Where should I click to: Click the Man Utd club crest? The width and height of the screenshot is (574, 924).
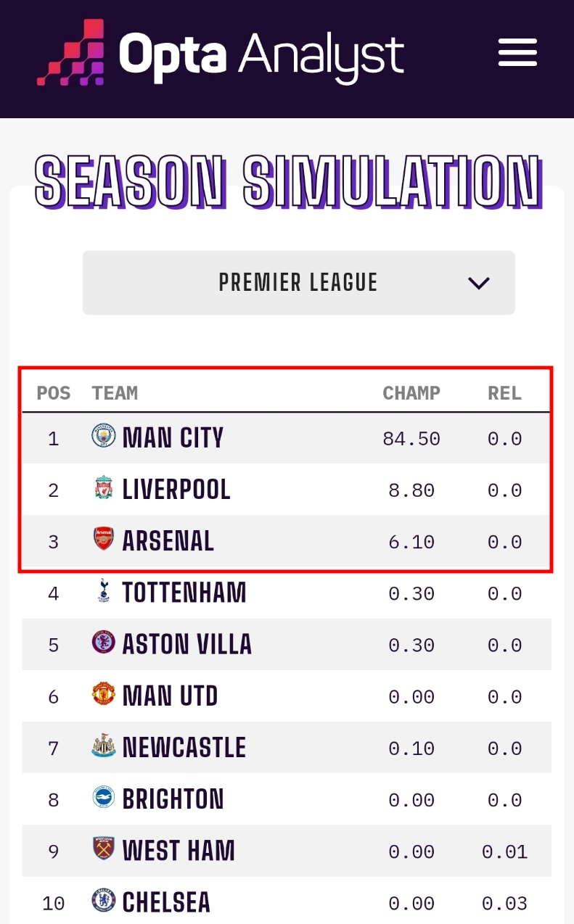point(104,695)
